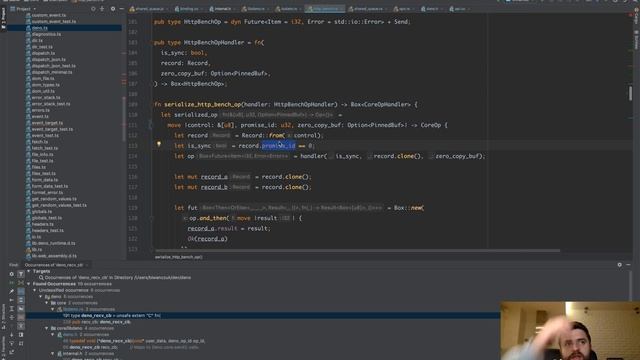Click the editor vertical scrollbar thumb
This screenshot has height=360, width=640.
(x=631, y=93)
